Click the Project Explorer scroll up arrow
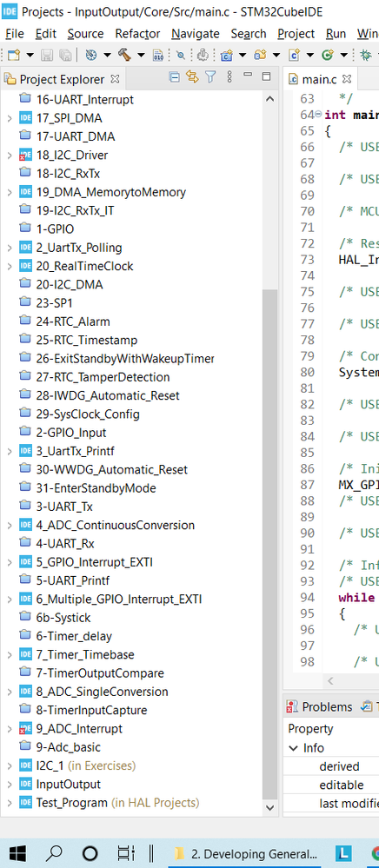 coord(269,100)
